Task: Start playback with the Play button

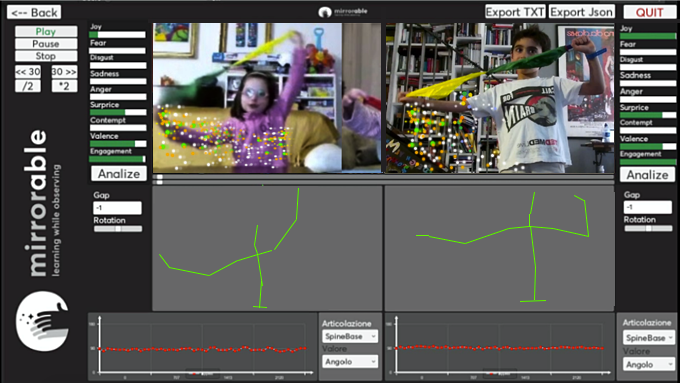Action: (x=46, y=32)
